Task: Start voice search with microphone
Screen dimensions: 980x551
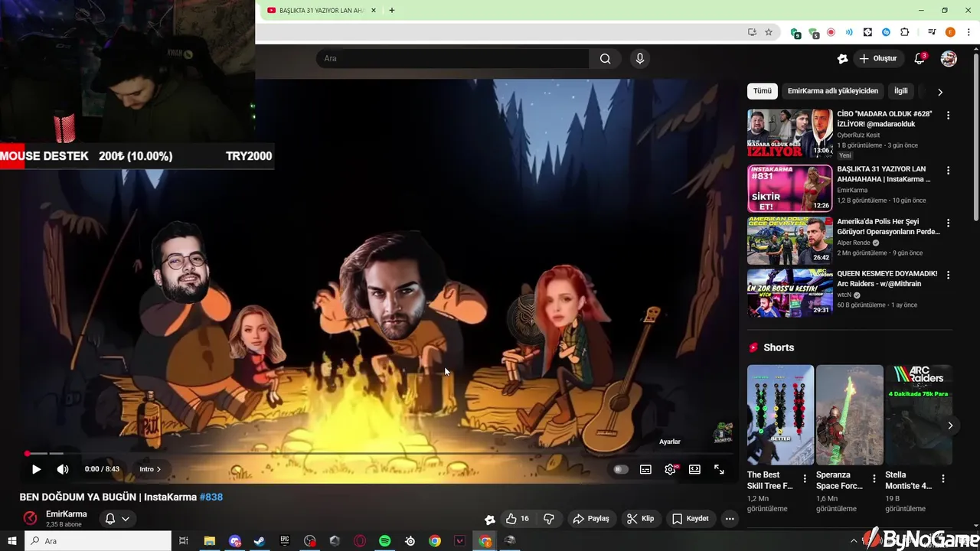Action: 640,58
